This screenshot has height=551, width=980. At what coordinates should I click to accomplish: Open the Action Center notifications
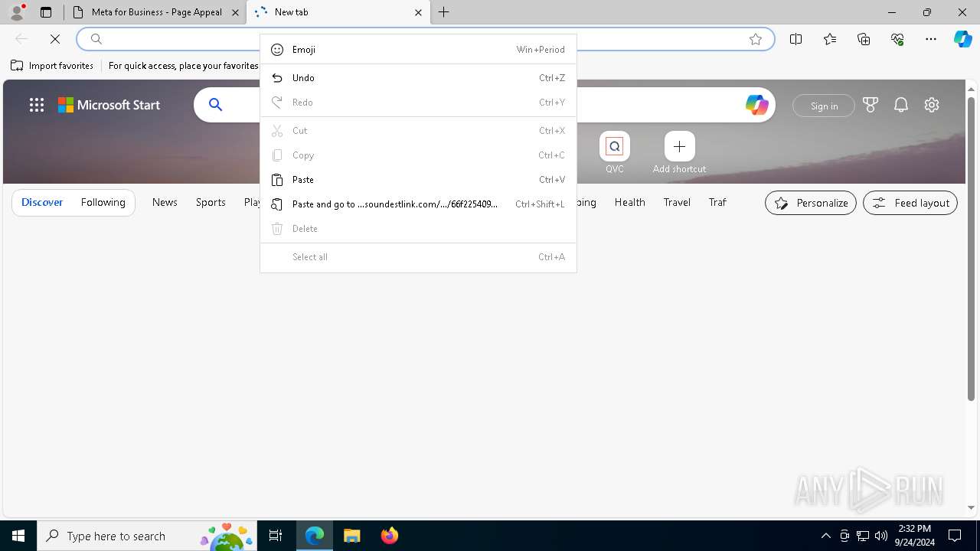tap(955, 536)
